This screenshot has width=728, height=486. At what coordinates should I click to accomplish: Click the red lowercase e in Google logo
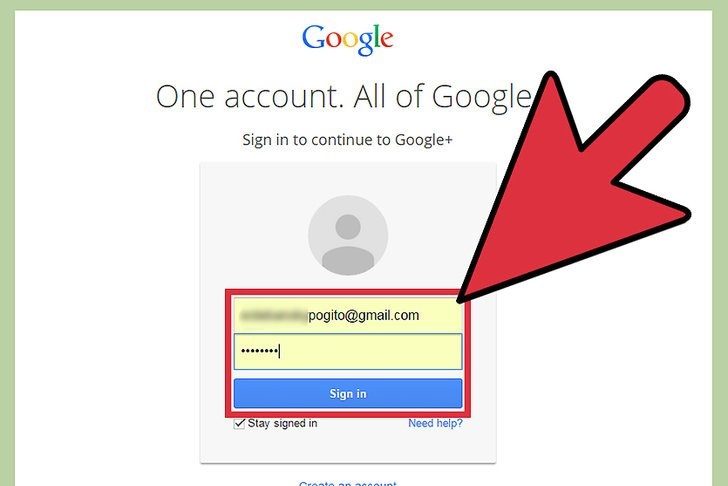[x=387, y=40]
